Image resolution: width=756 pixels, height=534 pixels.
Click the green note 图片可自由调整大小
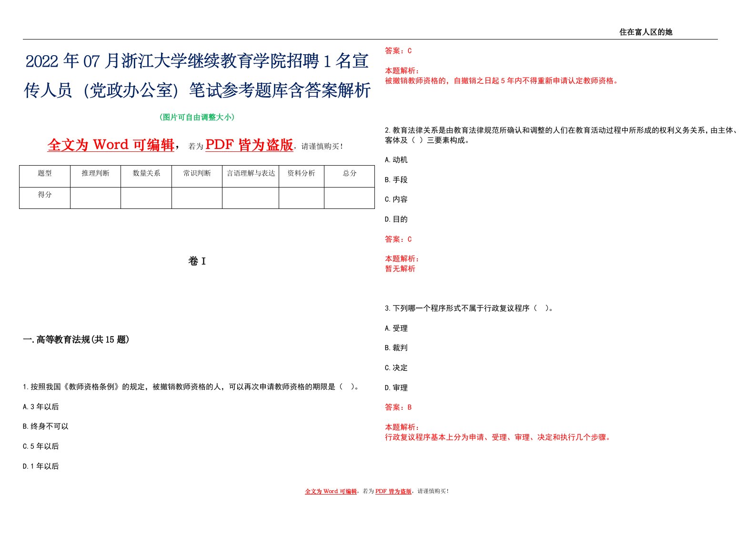tap(197, 117)
